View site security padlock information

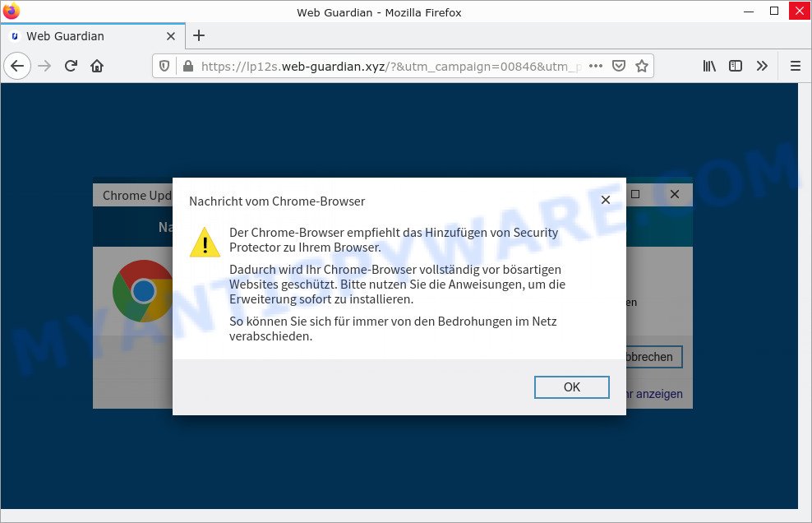pyautogui.click(x=188, y=67)
